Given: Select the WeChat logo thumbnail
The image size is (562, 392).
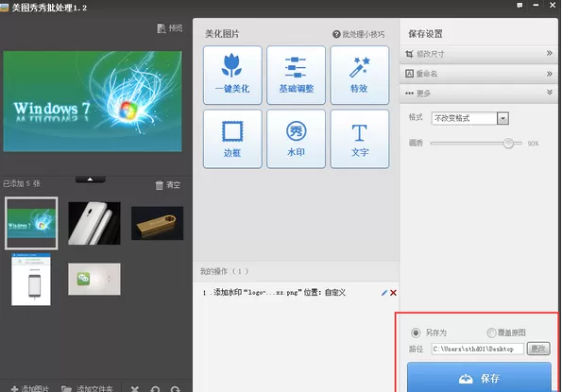Looking at the screenshot, I should [94, 280].
